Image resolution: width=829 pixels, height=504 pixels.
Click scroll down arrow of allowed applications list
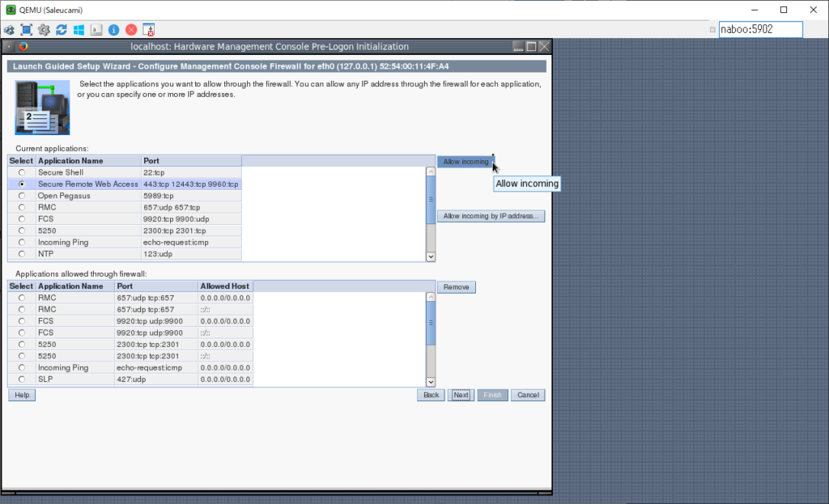[x=431, y=382]
